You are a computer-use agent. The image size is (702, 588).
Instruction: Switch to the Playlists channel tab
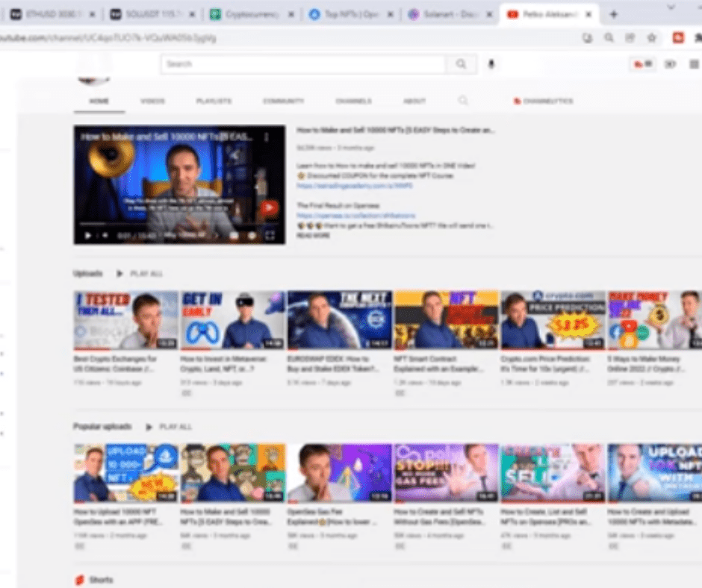[x=214, y=101]
